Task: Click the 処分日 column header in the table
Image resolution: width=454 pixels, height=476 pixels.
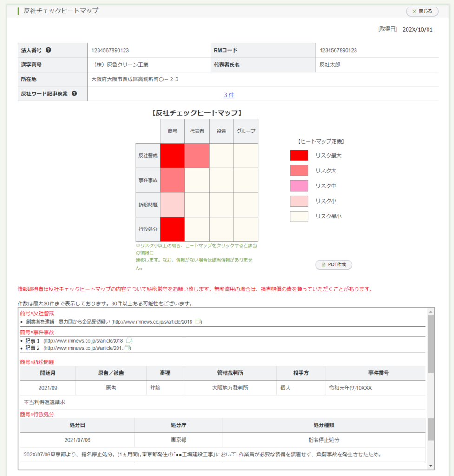Action: (x=77, y=425)
